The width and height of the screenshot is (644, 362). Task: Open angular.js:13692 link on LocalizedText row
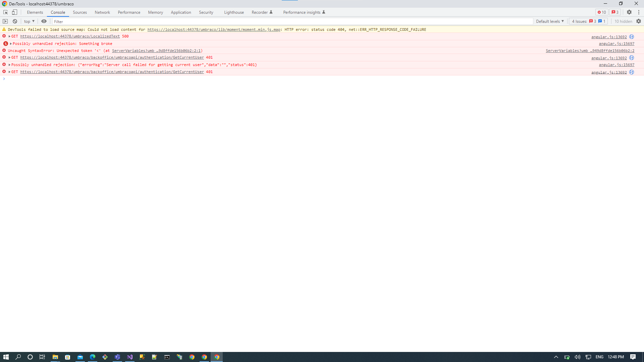[609, 37]
